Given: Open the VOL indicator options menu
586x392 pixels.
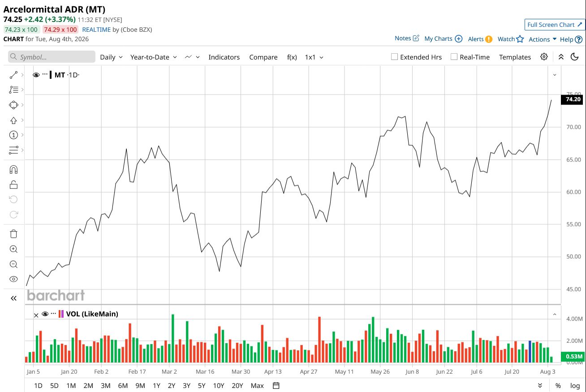Looking at the screenshot, I should pos(53,313).
